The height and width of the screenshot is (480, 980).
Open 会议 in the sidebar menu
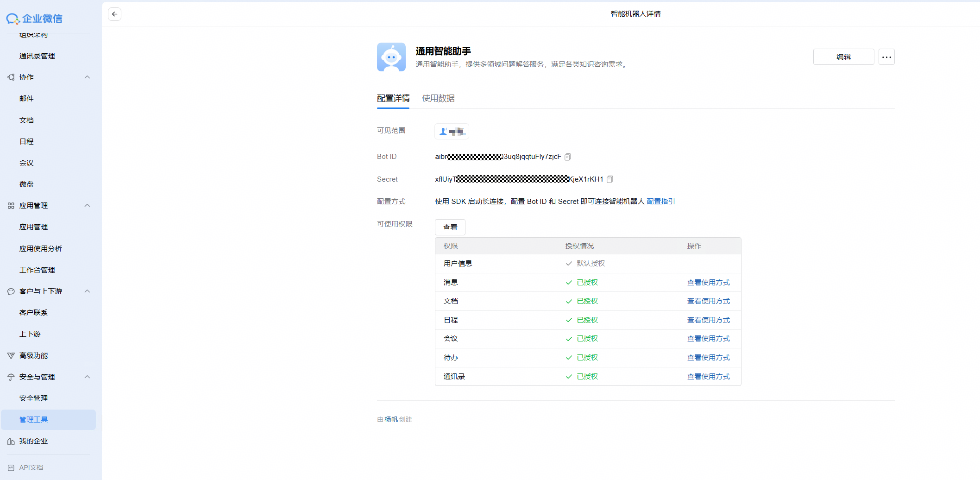[26, 163]
